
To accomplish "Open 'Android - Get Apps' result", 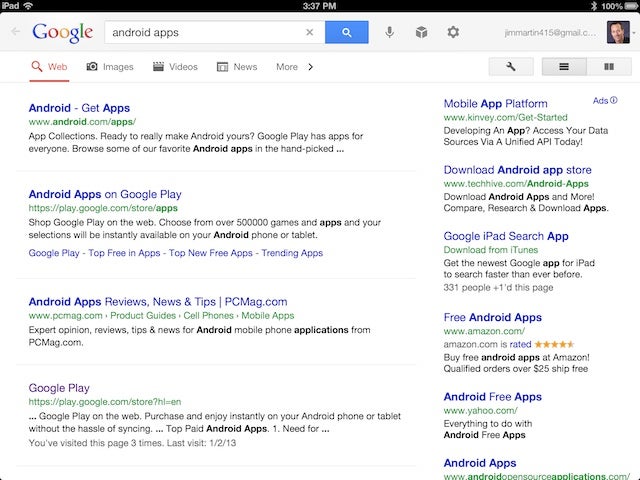I will 79,108.
